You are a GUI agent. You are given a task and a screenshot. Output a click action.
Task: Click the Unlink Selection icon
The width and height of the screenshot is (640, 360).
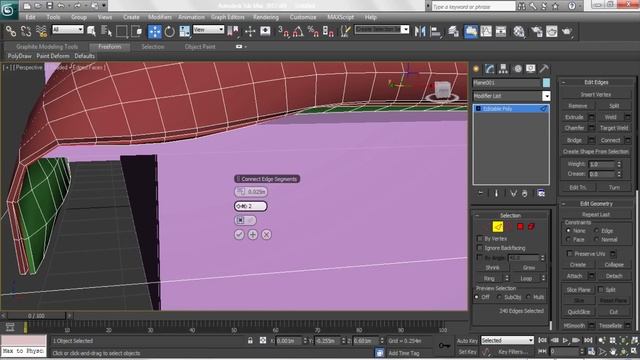26,31
